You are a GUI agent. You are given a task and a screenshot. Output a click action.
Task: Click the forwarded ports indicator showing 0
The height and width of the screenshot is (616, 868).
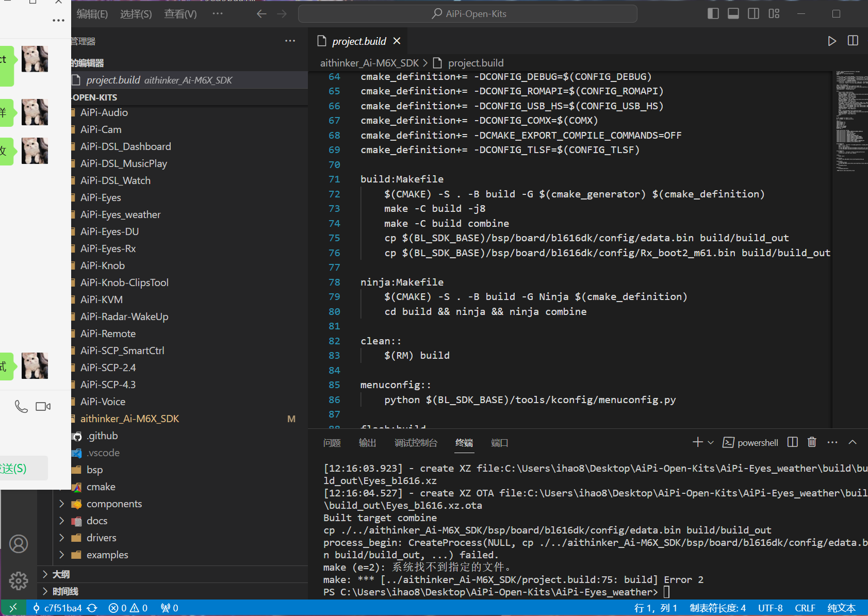pos(170,608)
